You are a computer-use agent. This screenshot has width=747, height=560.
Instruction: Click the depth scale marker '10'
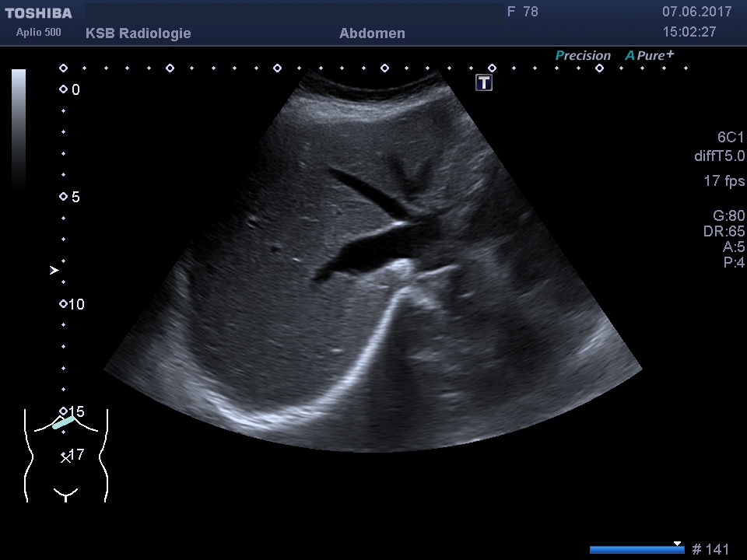(x=77, y=304)
